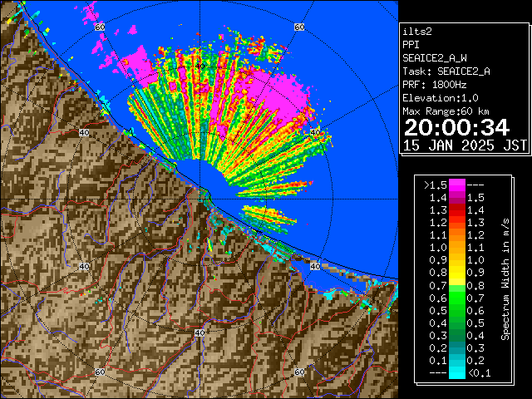The image size is (532, 399).
Task: Click the bright green 0.6–0.7 legend band
Action: coord(456,298)
